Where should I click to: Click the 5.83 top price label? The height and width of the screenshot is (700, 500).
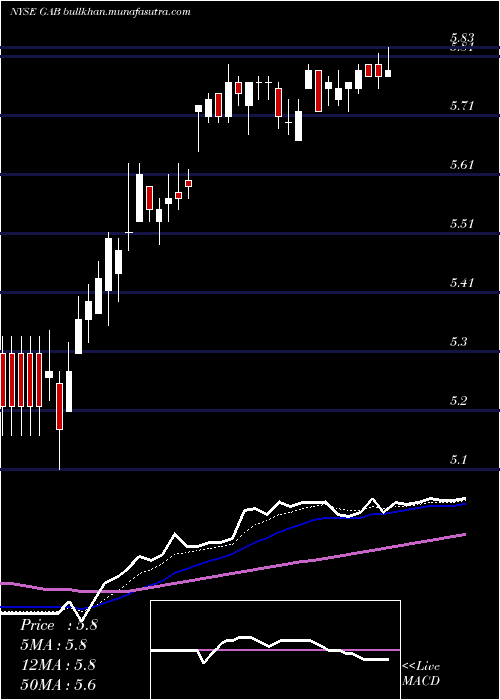(x=461, y=38)
